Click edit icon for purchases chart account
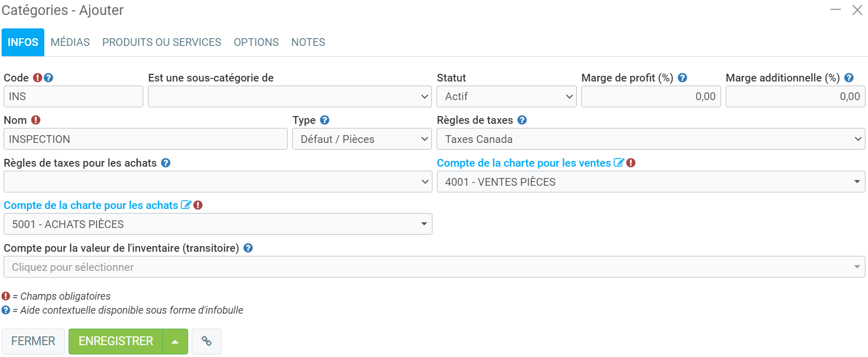Viewport: 868px width, 357px height. (x=186, y=205)
